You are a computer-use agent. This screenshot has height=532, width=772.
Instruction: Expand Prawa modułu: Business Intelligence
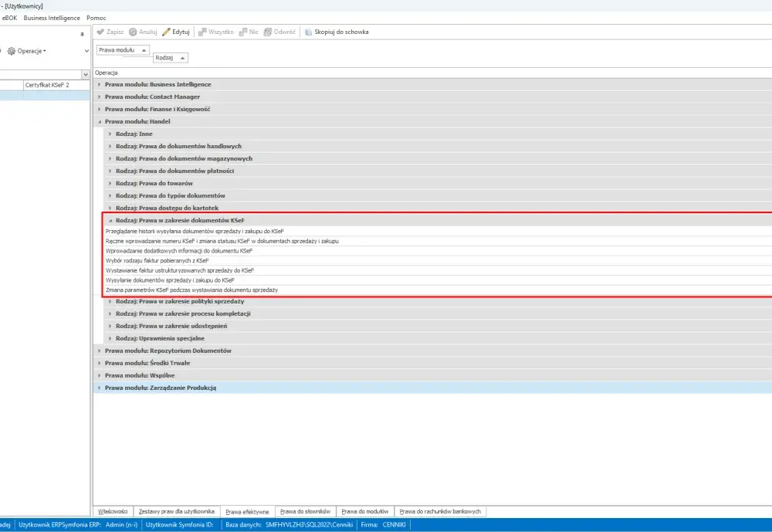[x=99, y=84]
